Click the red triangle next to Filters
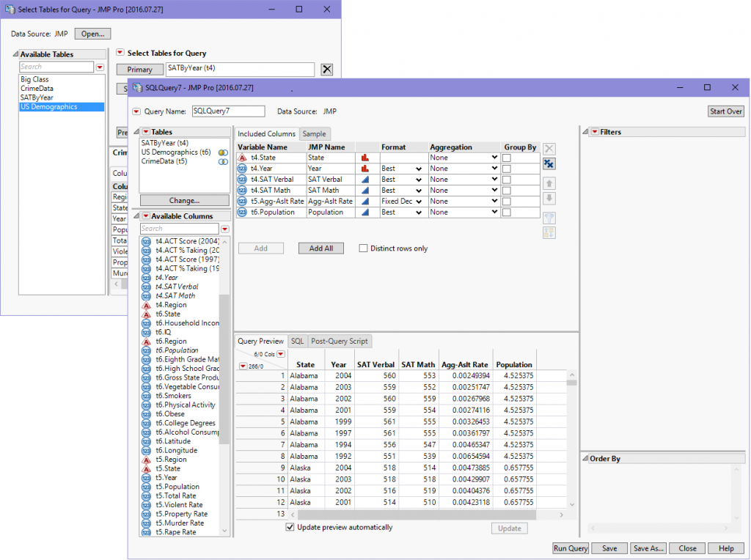Viewport: 751px width, 560px height. coord(595,132)
